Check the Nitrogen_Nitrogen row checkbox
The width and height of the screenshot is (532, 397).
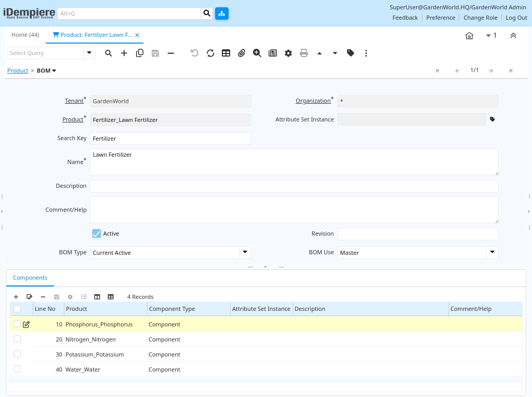17,339
